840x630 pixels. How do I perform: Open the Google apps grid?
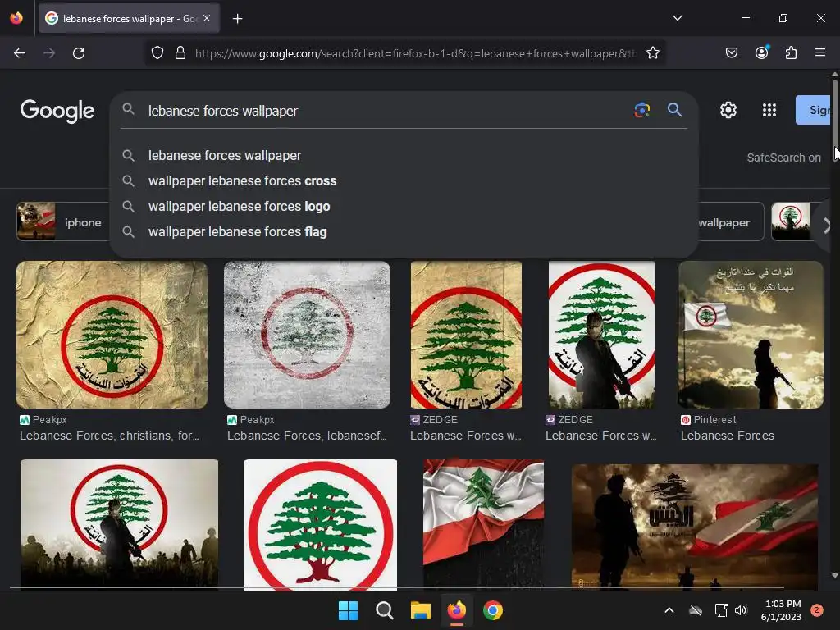click(769, 110)
